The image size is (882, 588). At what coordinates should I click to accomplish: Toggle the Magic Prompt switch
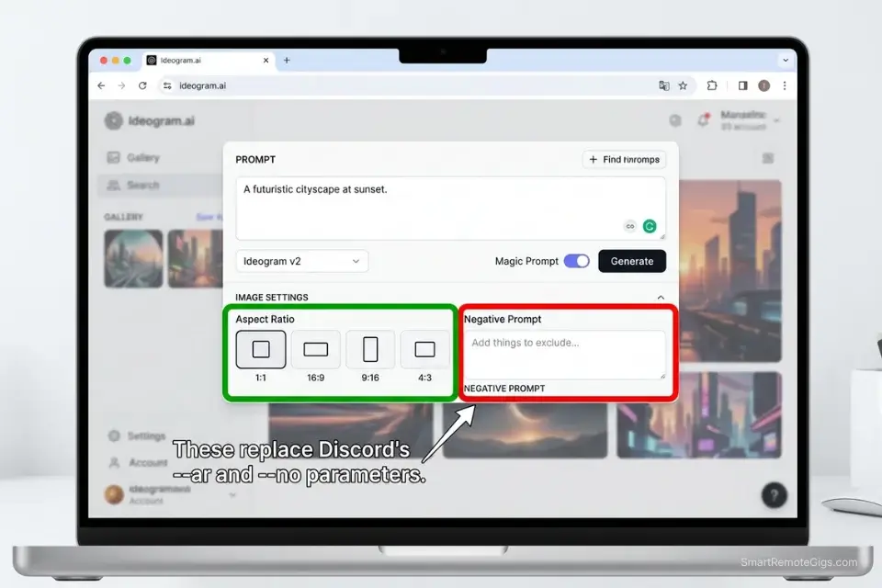pos(577,261)
